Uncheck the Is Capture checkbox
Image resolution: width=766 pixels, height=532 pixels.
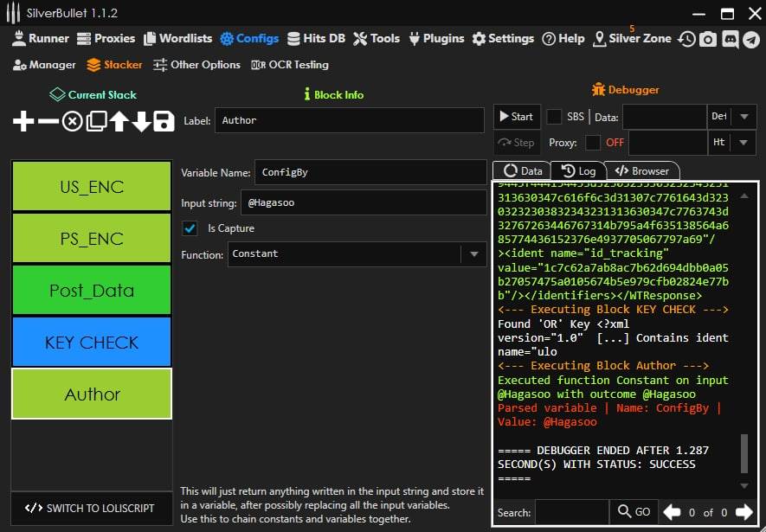click(190, 228)
